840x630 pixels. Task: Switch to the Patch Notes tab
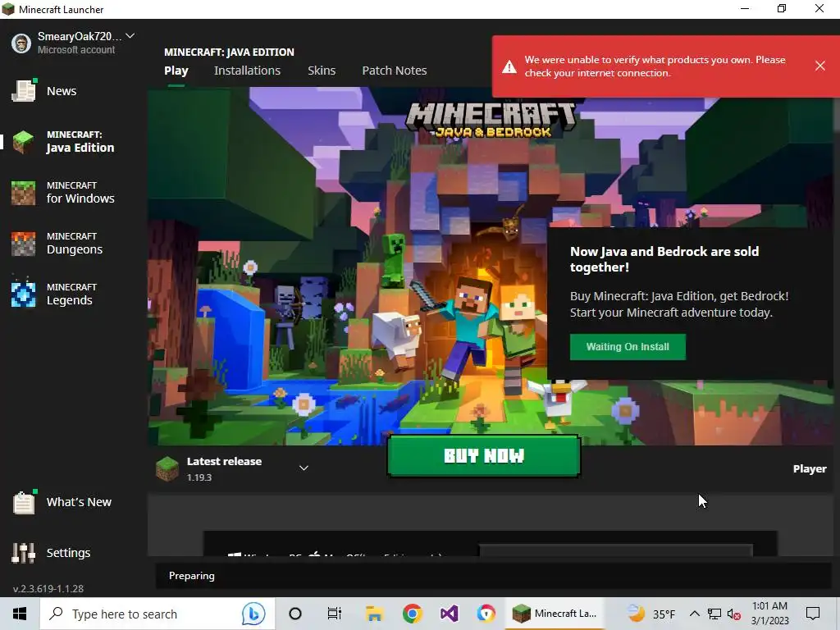[395, 71]
